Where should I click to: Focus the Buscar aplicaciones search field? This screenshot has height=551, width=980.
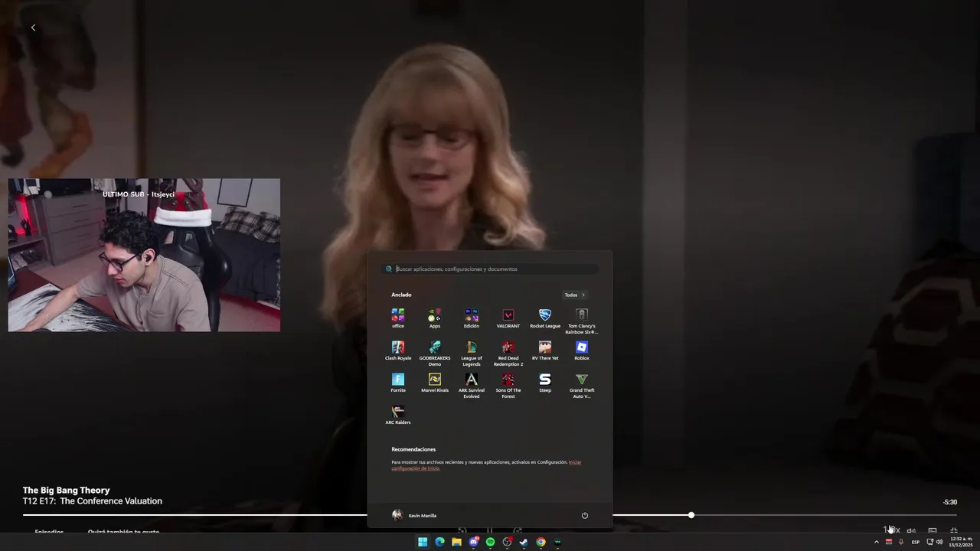click(490, 269)
